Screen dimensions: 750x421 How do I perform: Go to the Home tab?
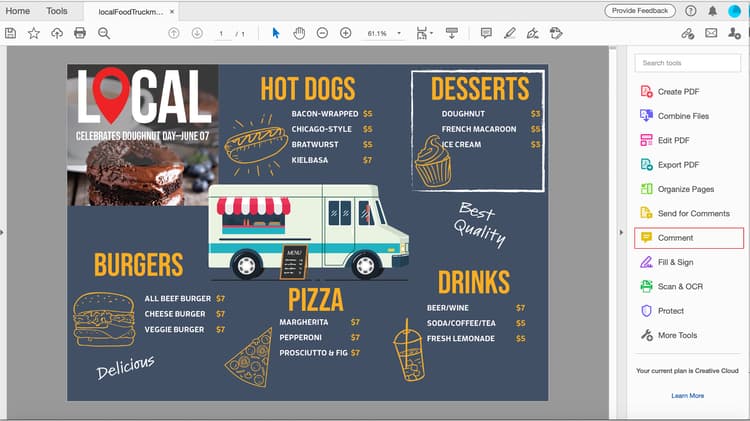point(18,11)
